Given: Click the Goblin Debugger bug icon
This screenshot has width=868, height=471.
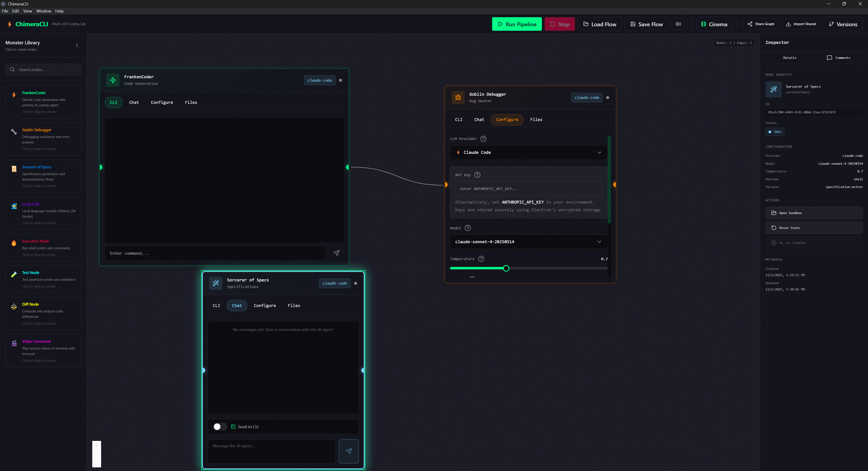Looking at the screenshot, I should tap(458, 98).
